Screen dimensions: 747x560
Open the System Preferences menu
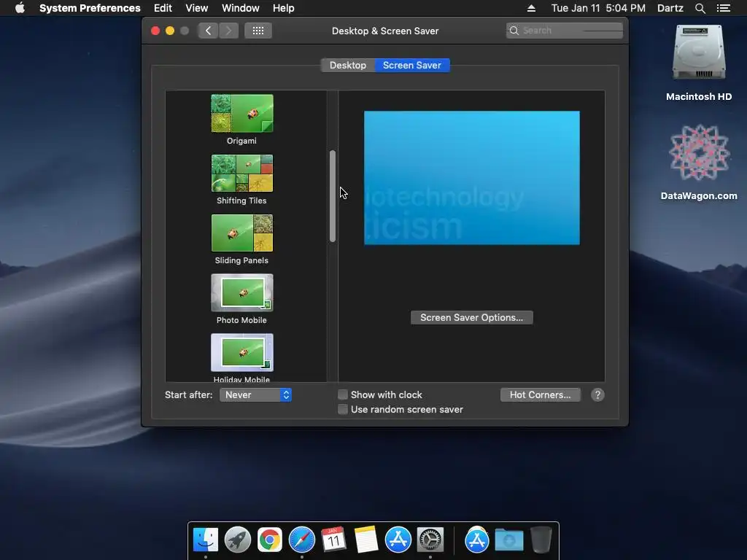click(90, 8)
